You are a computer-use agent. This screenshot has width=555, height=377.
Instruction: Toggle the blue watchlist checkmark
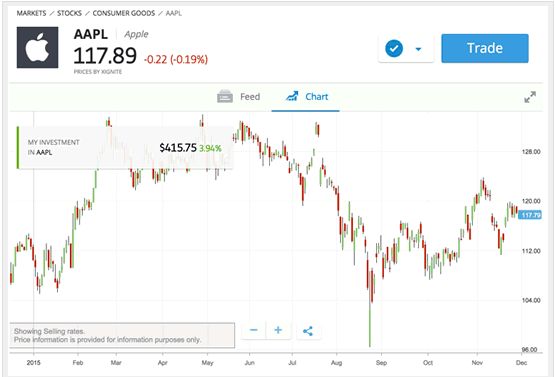(x=394, y=48)
